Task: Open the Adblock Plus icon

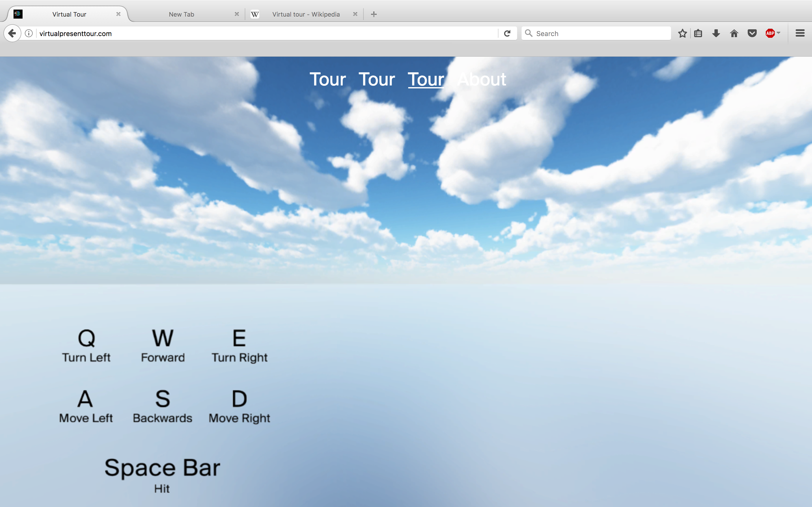Action: click(770, 34)
